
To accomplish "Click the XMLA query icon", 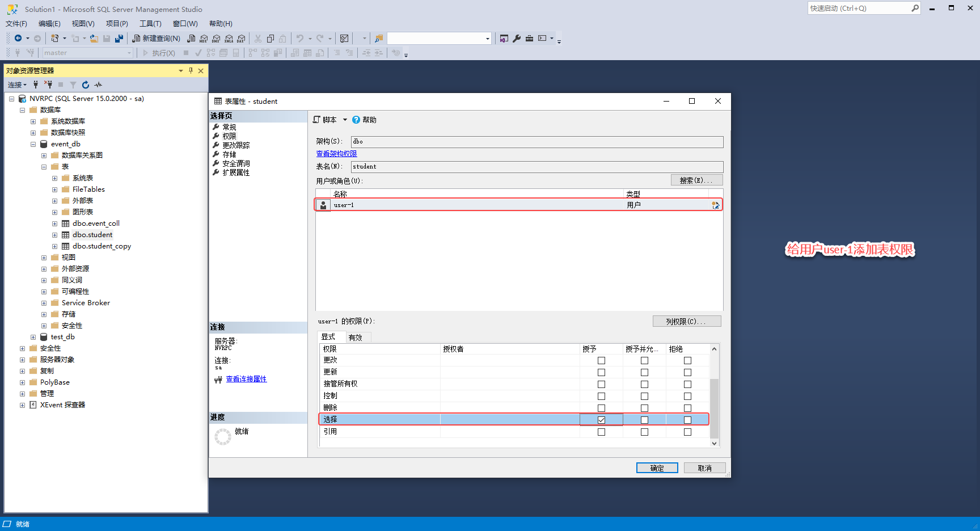I will 229,39.
